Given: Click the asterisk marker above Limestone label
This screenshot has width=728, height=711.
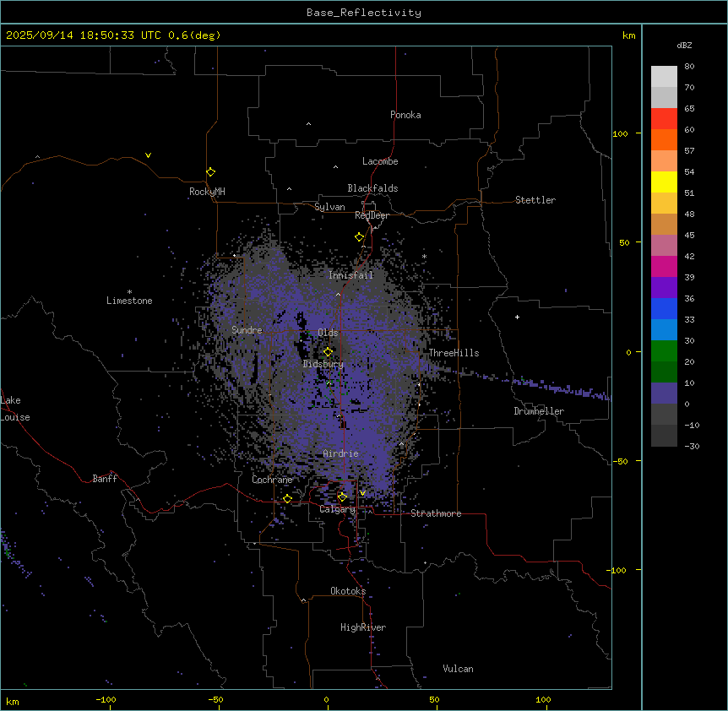Looking at the screenshot, I should tap(129, 292).
